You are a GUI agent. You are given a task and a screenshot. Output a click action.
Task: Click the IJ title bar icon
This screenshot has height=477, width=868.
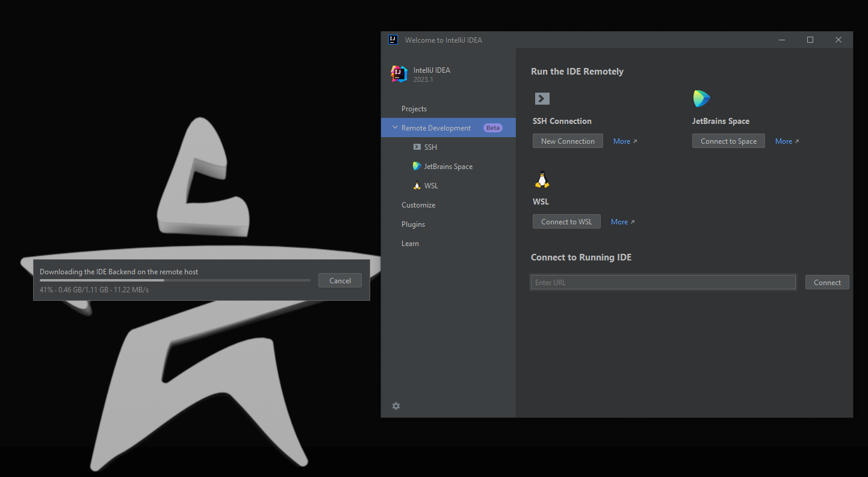pos(392,40)
